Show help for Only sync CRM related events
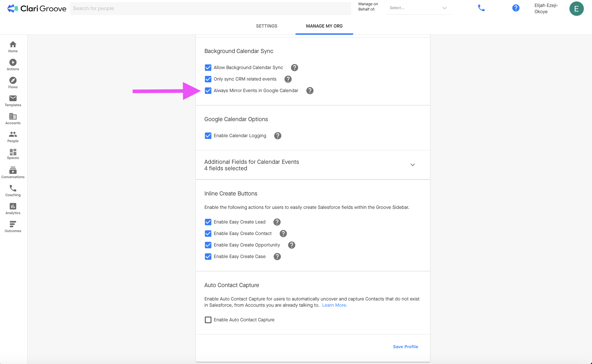The image size is (592, 364). tap(288, 79)
